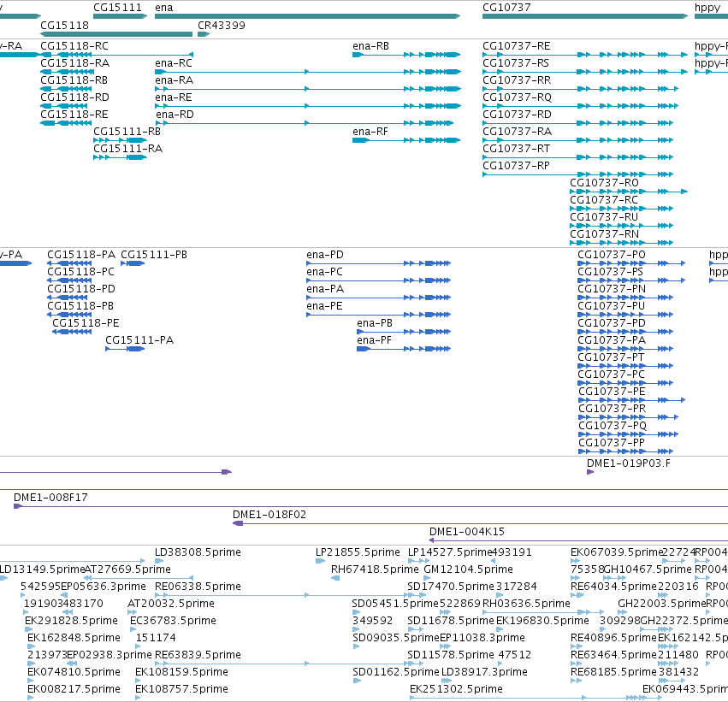Viewport: 728px width, 702px height.
Task: Open protein ena-PF
Action: (374, 339)
